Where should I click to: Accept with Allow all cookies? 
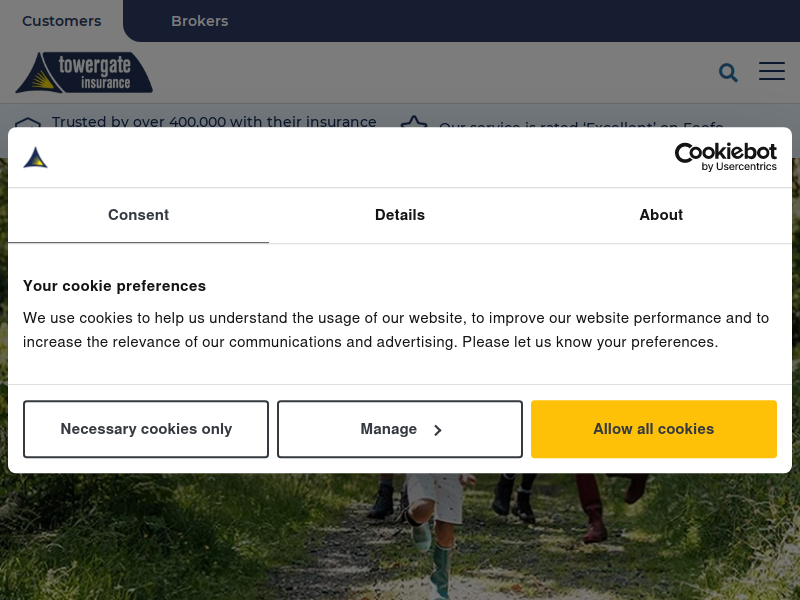point(654,429)
